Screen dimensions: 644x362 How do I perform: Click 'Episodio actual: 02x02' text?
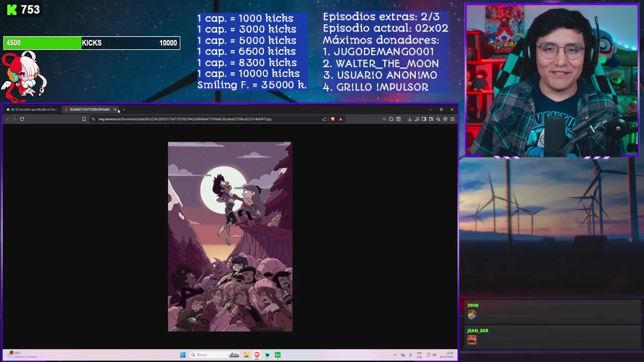click(x=385, y=28)
